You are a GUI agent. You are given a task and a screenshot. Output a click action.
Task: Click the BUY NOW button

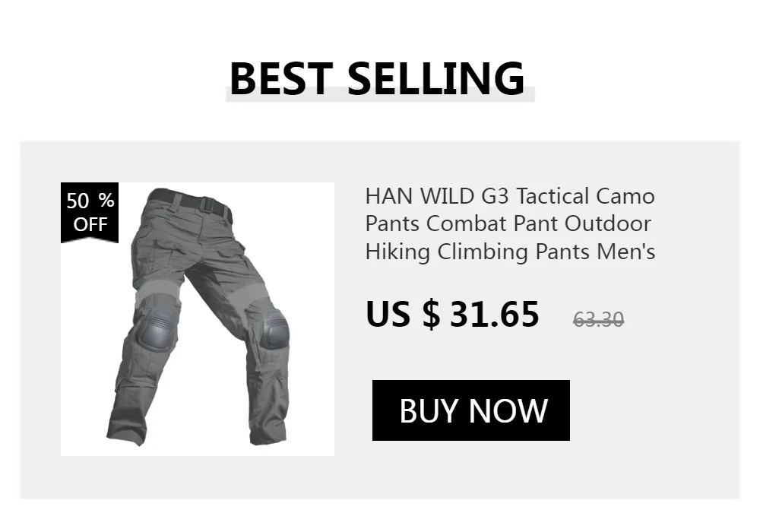pyautogui.click(x=470, y=410)
